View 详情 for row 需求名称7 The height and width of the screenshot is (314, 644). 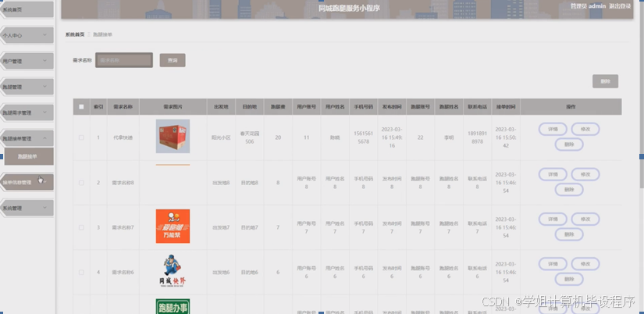553,219
